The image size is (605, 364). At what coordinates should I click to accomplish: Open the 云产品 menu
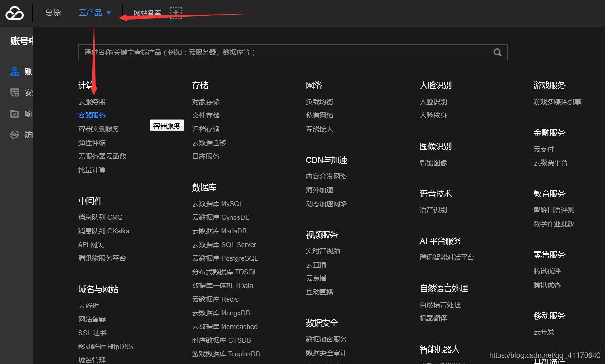[x=90, y=13]
